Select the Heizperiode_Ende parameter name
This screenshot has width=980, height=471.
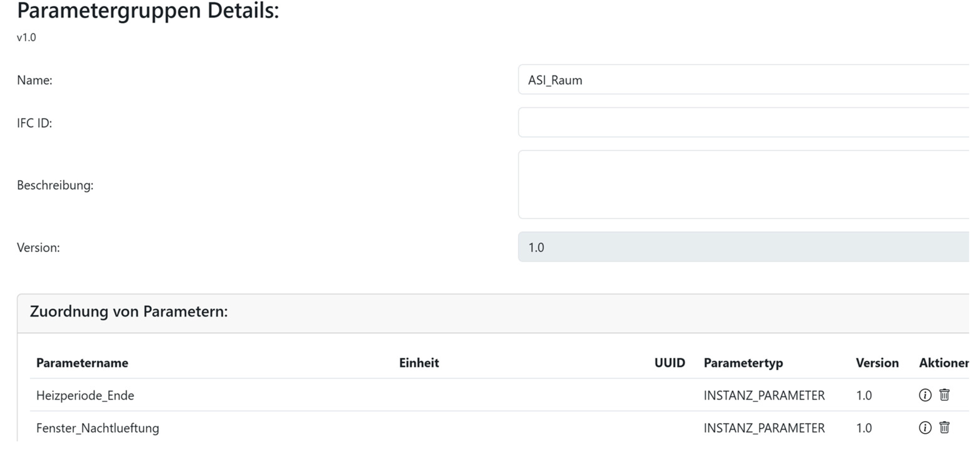coord(85,395)
